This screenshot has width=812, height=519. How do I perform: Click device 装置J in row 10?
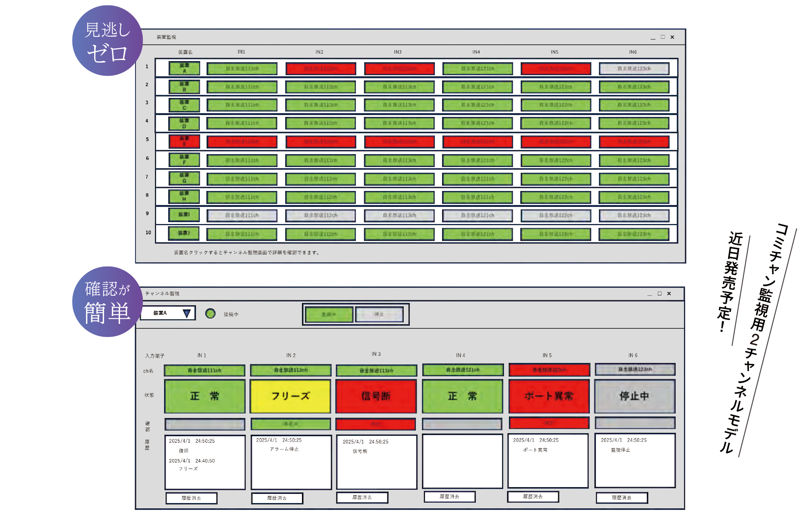tap(184, 233)
